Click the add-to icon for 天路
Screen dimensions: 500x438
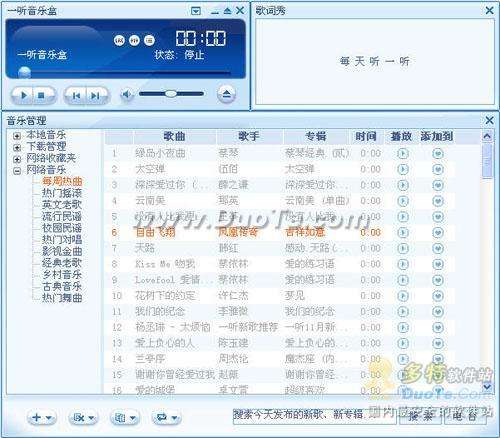click(x=438, y=248)
